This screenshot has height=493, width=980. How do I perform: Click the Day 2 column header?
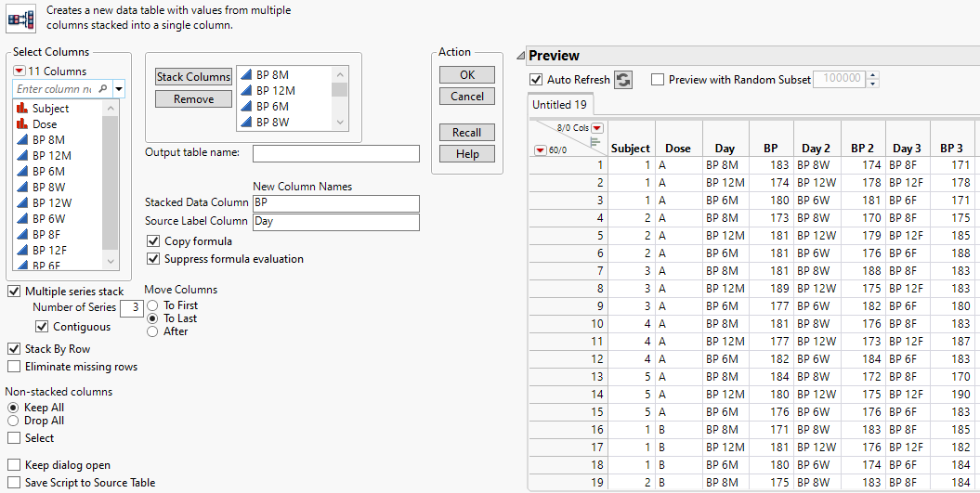(x=816, y=148)
